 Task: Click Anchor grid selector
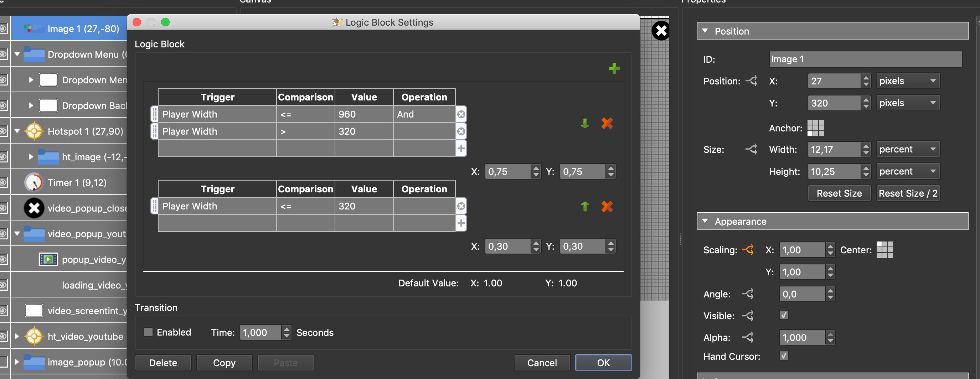815,128
